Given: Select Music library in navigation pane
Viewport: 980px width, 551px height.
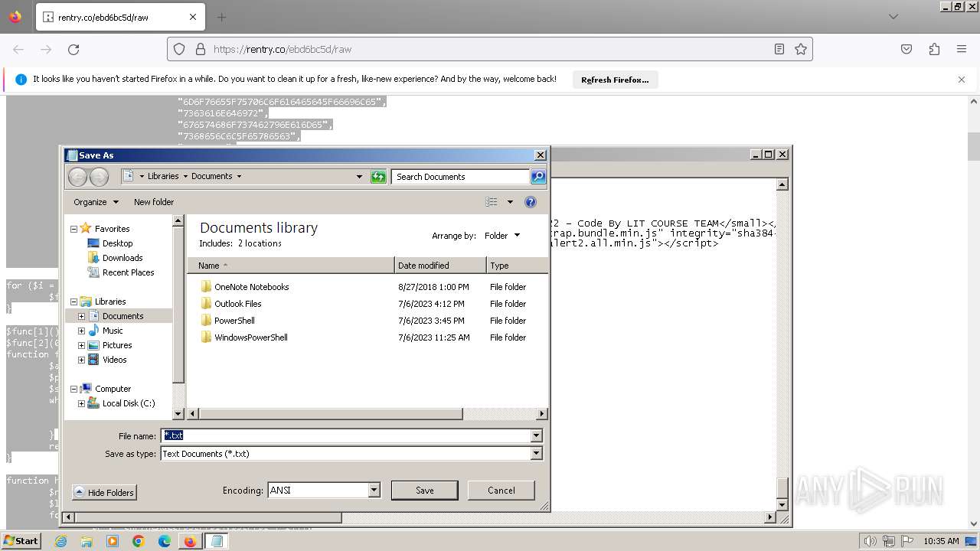Looking at the screenshot, I should [113, 331].
